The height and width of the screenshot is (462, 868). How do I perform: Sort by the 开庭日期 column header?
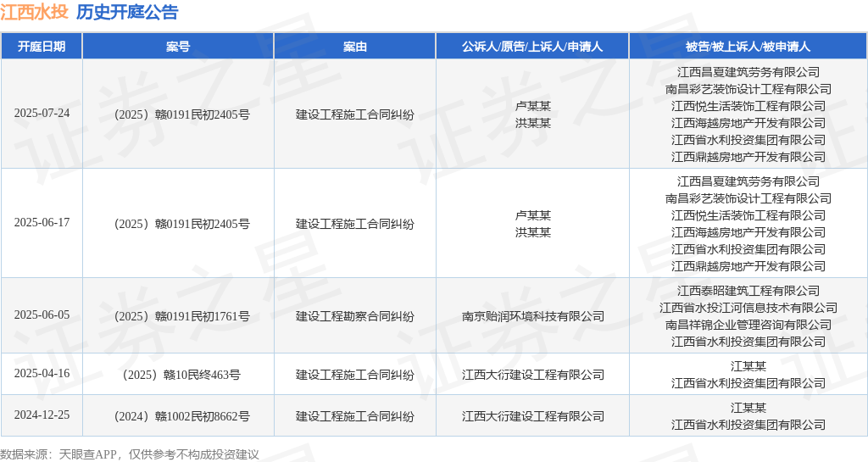(42, 47)
